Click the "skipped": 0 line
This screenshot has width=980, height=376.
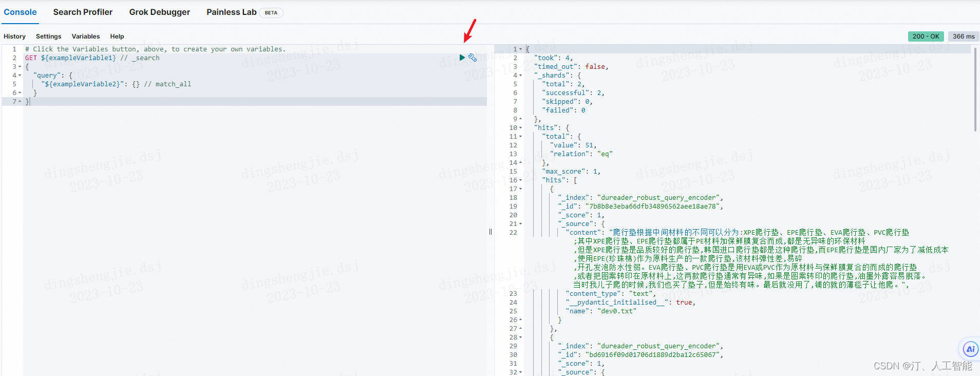click(x=568, y=102)
